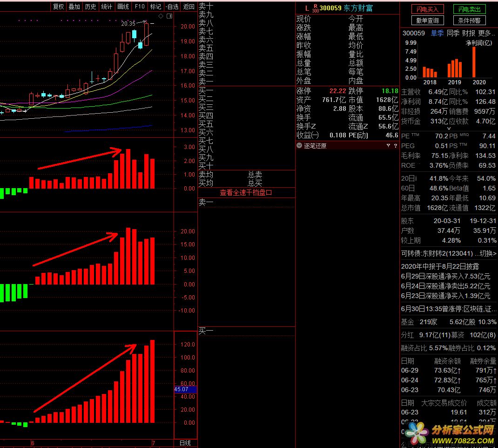This screenshot has height=448, width=498.
Task: Open the 画线 drawing tools menu
Action: 123,7
